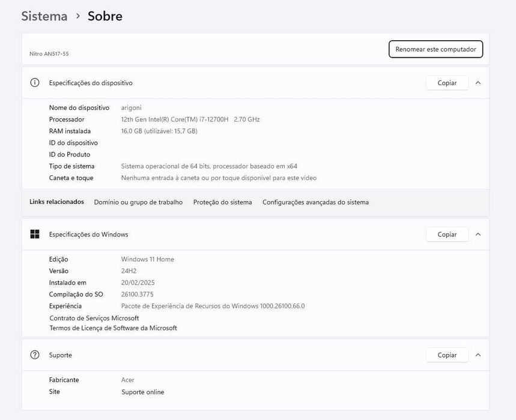Image resolution: width=516 pixels, height=420 pixels.
Task: Click the Windows logo icon
Action: pos(35,234)
